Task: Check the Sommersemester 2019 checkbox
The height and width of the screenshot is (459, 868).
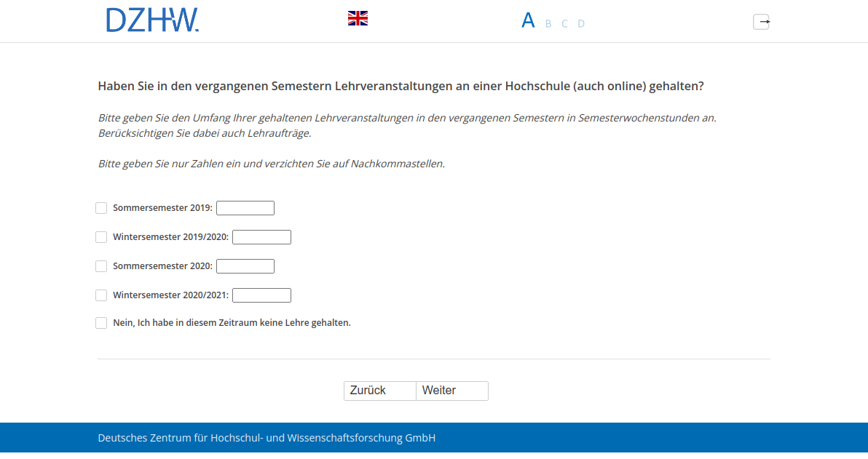Action: [101, 208]
